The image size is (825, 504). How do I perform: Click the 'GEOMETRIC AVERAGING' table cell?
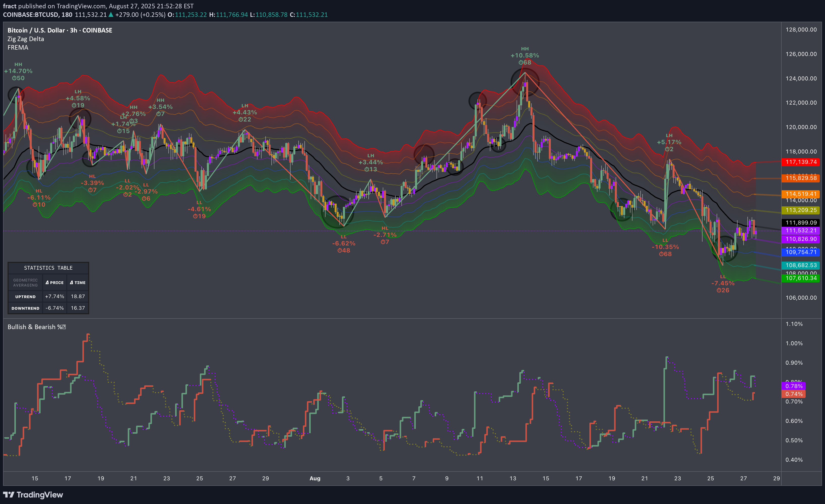pyautogui.click(x=25, y=283)
